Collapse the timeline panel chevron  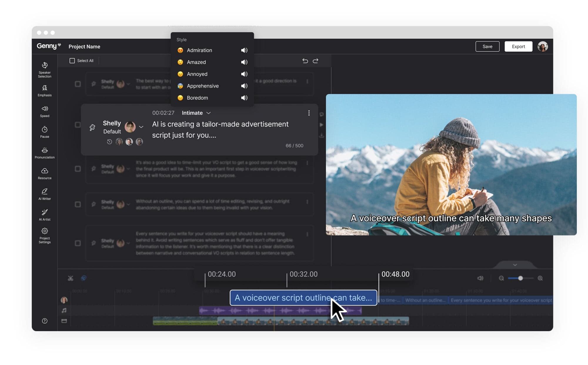point(515,265)
